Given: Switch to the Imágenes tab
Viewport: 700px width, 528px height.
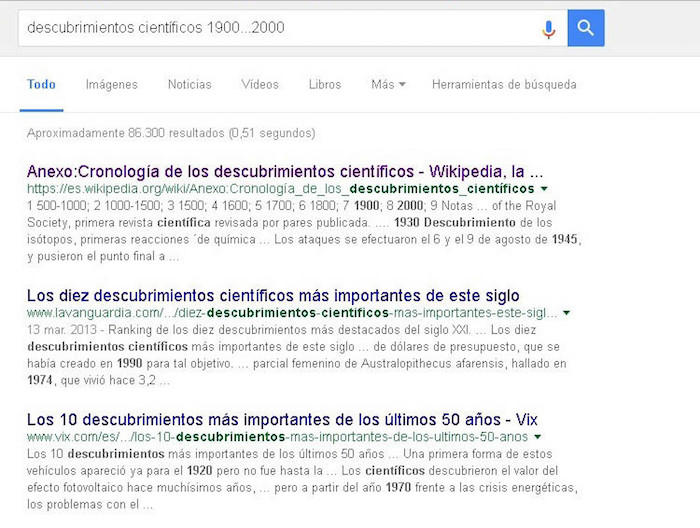Looking at the screenshot, I should pyautogui.click(x=111, y=85).
